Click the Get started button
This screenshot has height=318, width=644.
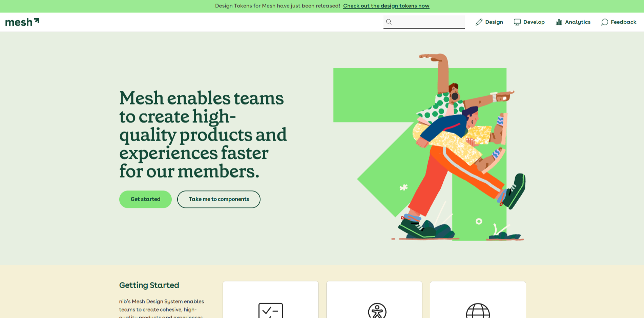[x=145, y=199]
